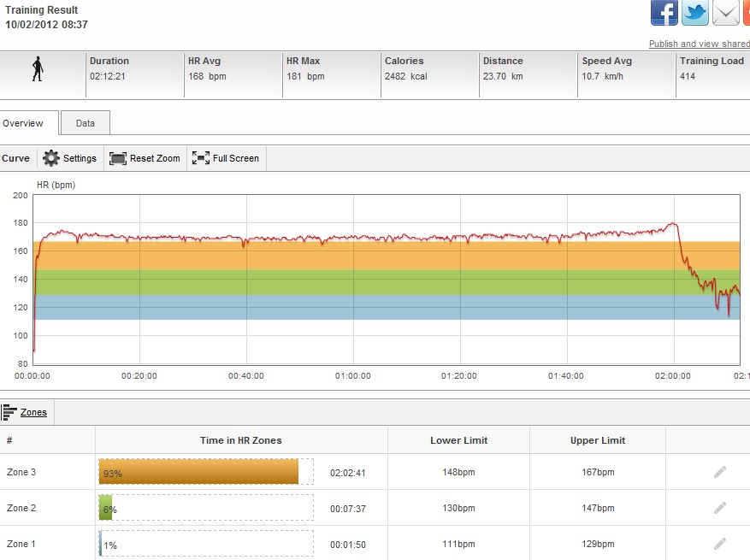The width and height of the screenshot is (750, 560).
Task: Click Zone 3 upper limit 167bpm
Action: [x=598, y=472]
